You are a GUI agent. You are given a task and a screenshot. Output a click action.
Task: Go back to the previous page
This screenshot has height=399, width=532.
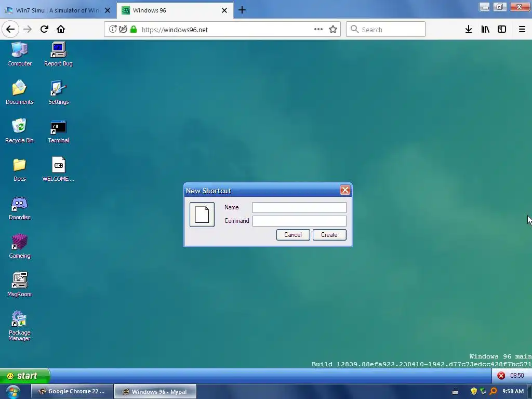[10, 29]
